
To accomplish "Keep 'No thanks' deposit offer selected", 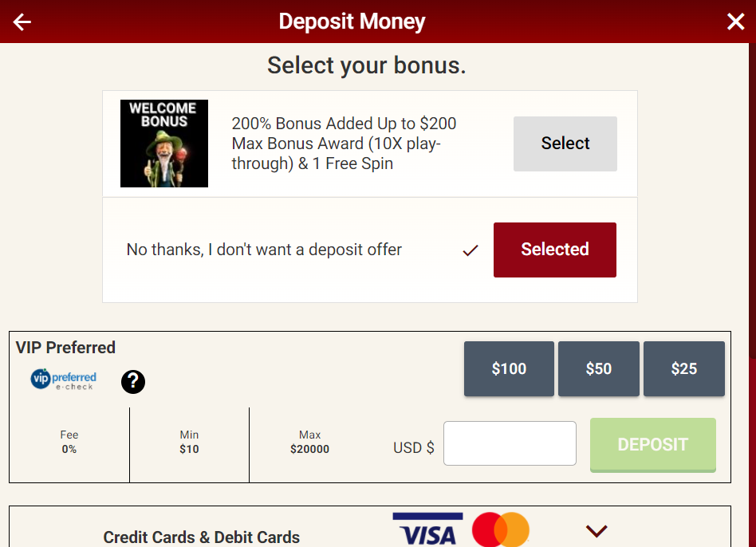I will coord(555,250).
